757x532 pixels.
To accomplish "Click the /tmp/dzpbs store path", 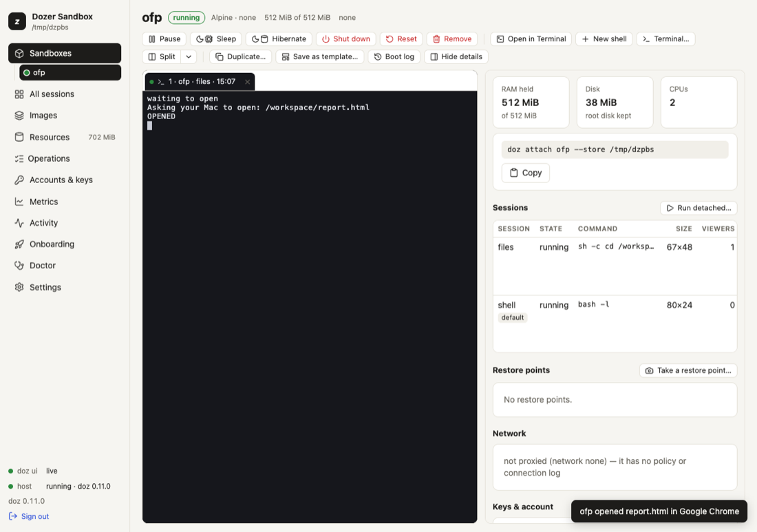I will coord(50,28).
